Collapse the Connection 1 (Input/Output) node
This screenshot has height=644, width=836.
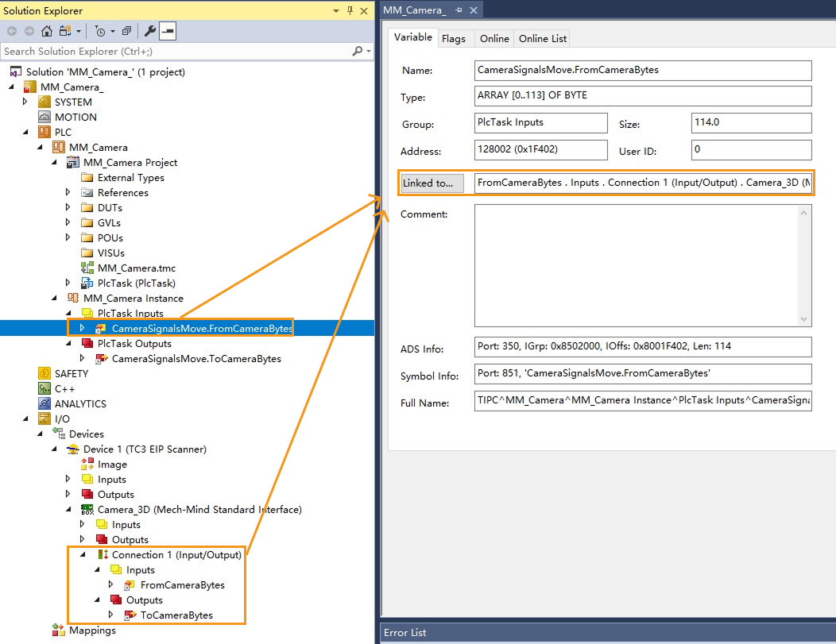83,554
